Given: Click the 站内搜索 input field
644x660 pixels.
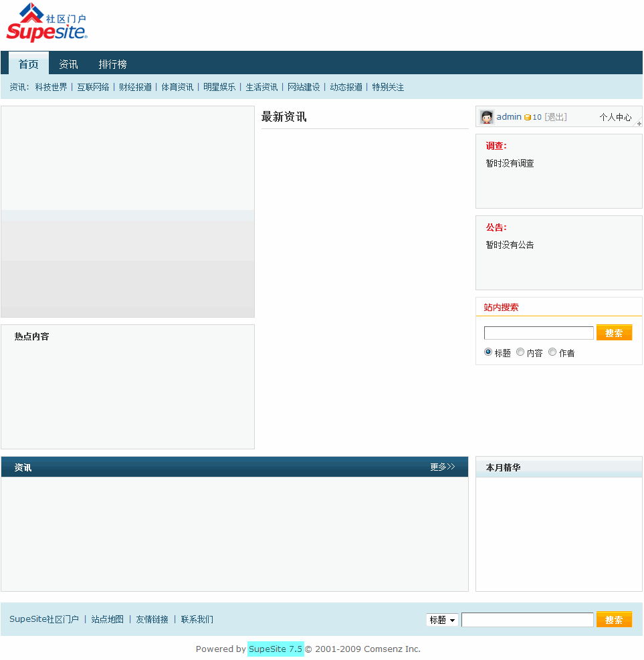Looking at the screenshot, I should 538,332.
